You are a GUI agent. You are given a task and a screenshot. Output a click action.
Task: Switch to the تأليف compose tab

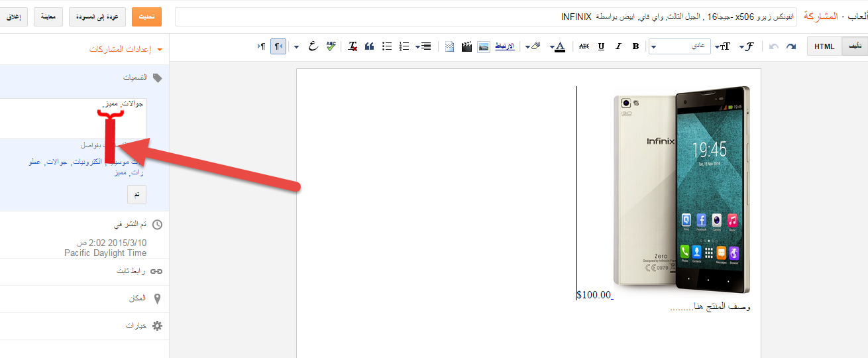tap(855, 46)
